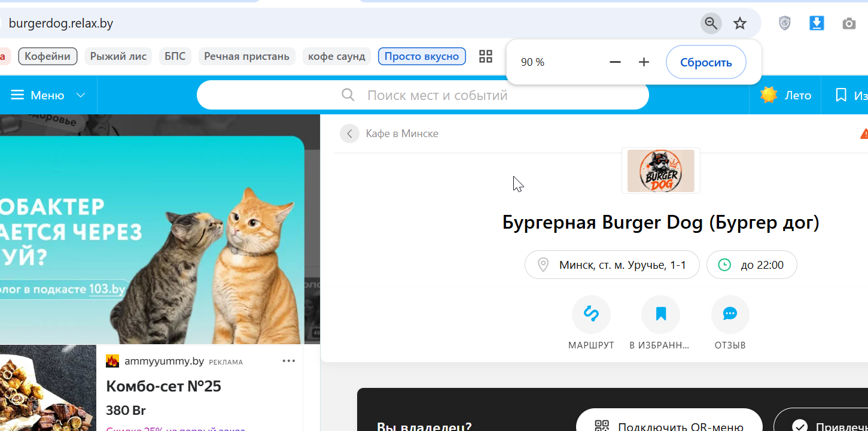Open the Кофейни bookmark group
The width and height of the screenshot is (868, 431).
(48, 56)
